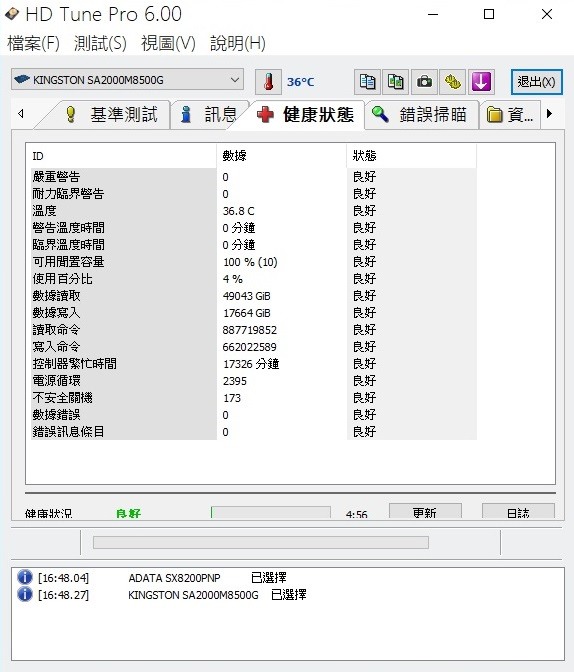
Task: Click the 887719852 value
Action: 249,330
